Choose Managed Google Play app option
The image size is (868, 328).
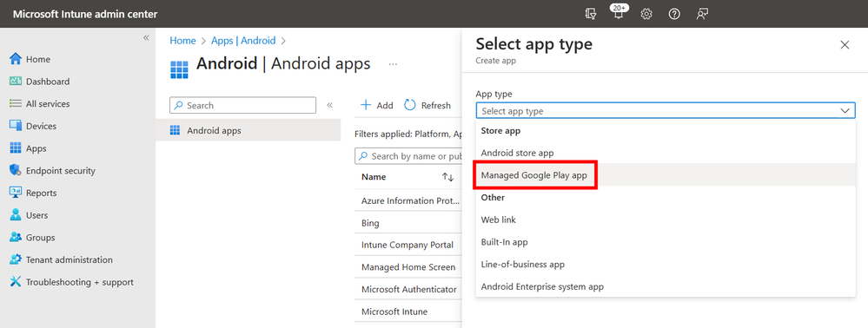point(666,174)
